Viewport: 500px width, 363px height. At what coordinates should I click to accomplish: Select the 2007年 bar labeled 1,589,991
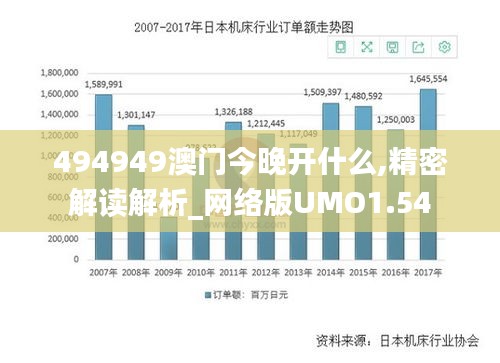pyautogui.click(x=104, y=177)
